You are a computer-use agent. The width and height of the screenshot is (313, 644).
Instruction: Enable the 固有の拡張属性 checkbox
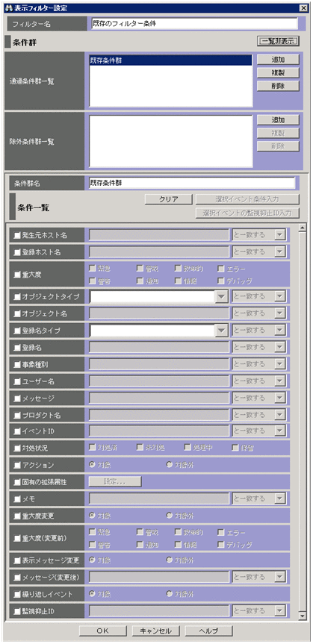point(17,482)
